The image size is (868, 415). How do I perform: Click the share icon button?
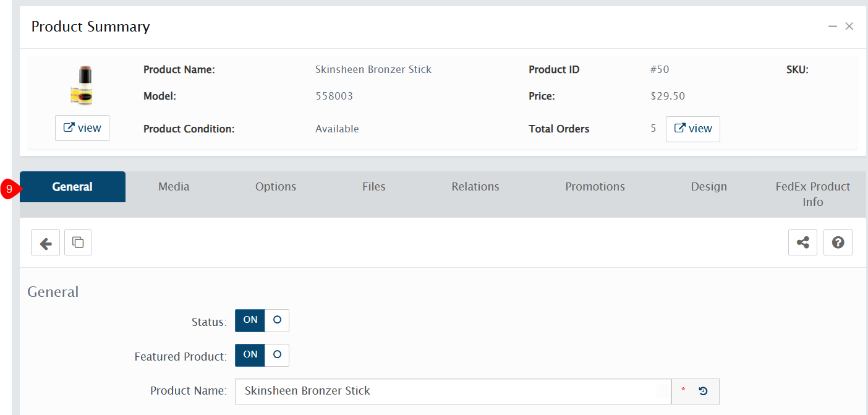tap(802, 243)
